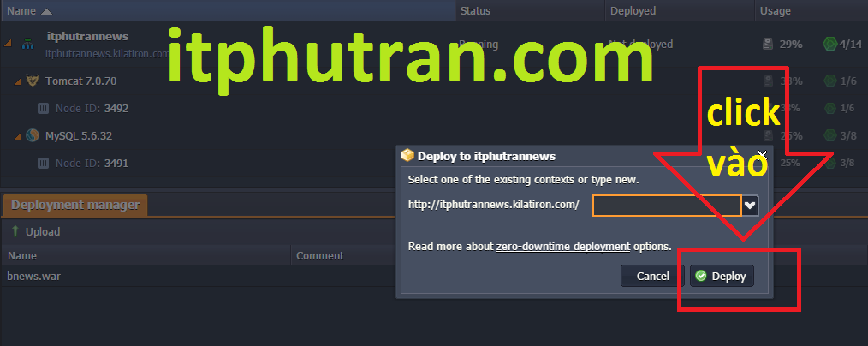Click the itphutrannews environment icon
This screenshot has height=346, width=868.
pos(27,43)
